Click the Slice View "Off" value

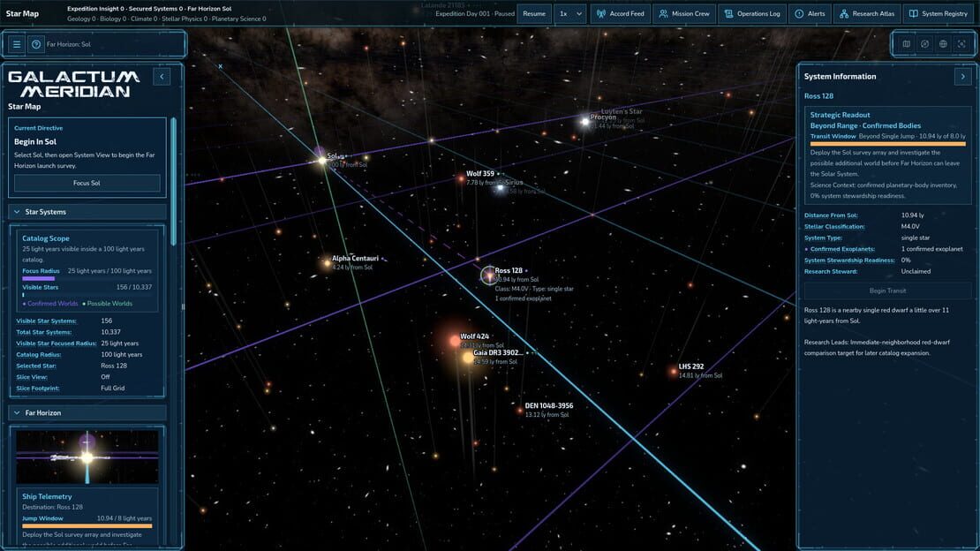pyautogui.click(x=106, y=377)
